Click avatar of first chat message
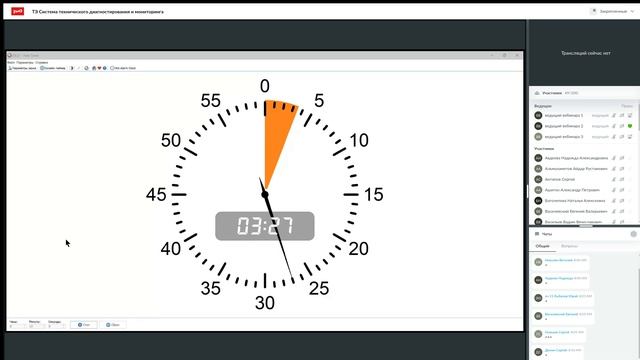Image resolution: width=640 pixels, height=360 pixels. [x=538, y=262]
